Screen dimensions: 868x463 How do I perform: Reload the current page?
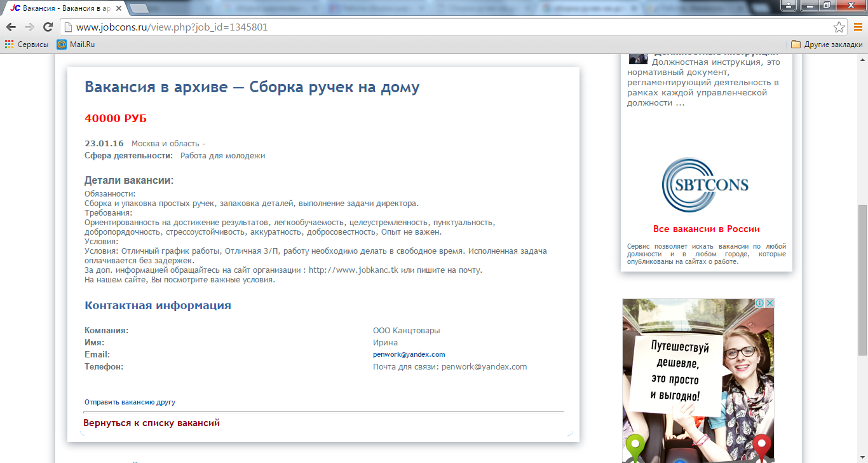coord(48,27)
